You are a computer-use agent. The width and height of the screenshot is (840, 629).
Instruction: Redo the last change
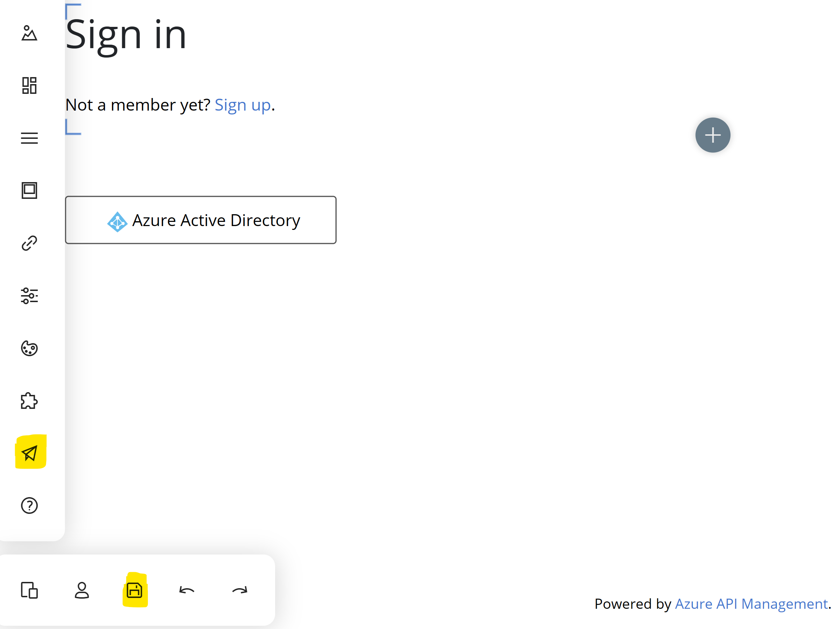coord(240,590)
